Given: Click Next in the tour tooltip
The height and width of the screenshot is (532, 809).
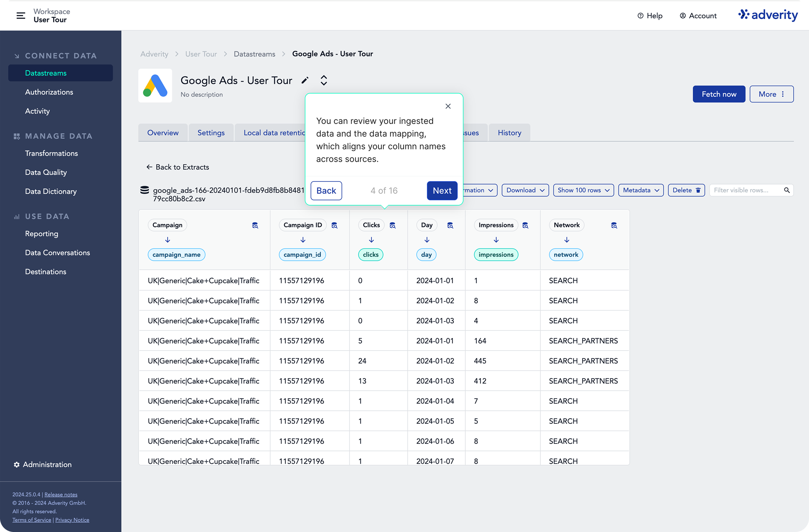Looking at the screenshot, I should tap(442, 191).
